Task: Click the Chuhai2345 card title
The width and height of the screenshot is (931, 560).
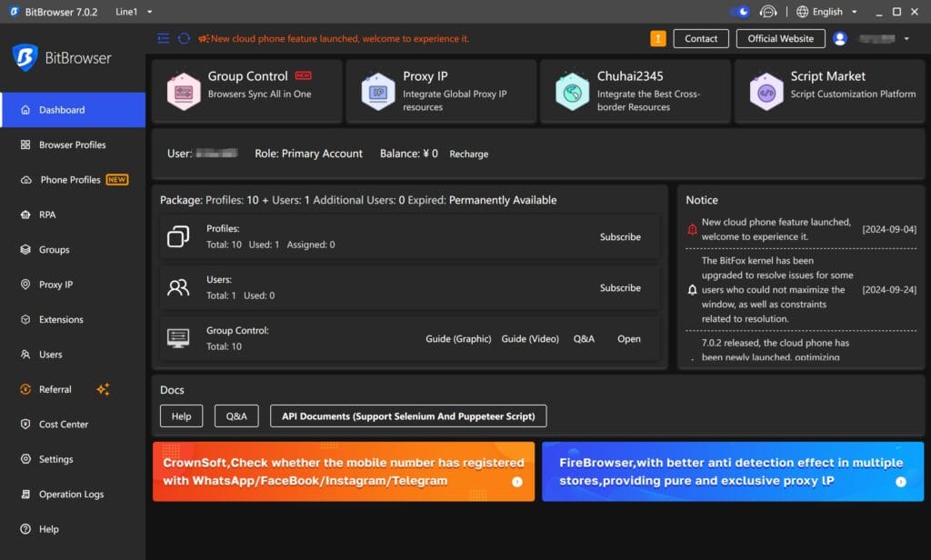Action: (630, 76)
